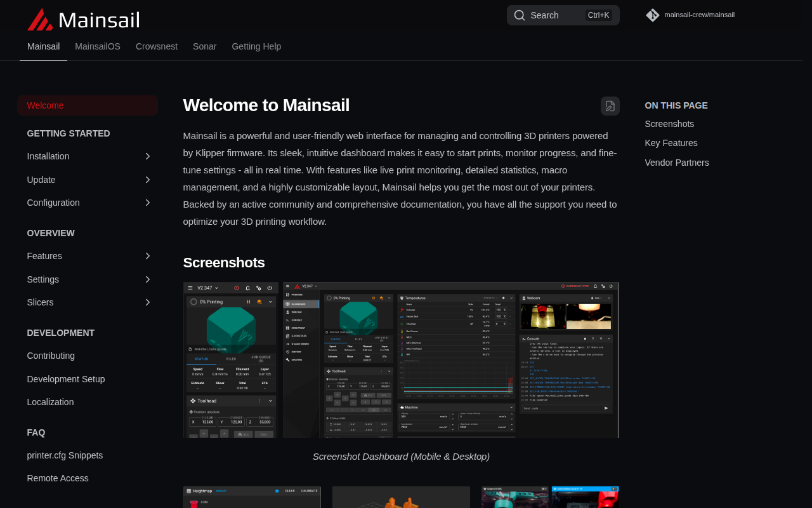The width and height of the screenshot is (812, 508).
Task: Go to the Getting Help tab
Action: coord(256,46)
